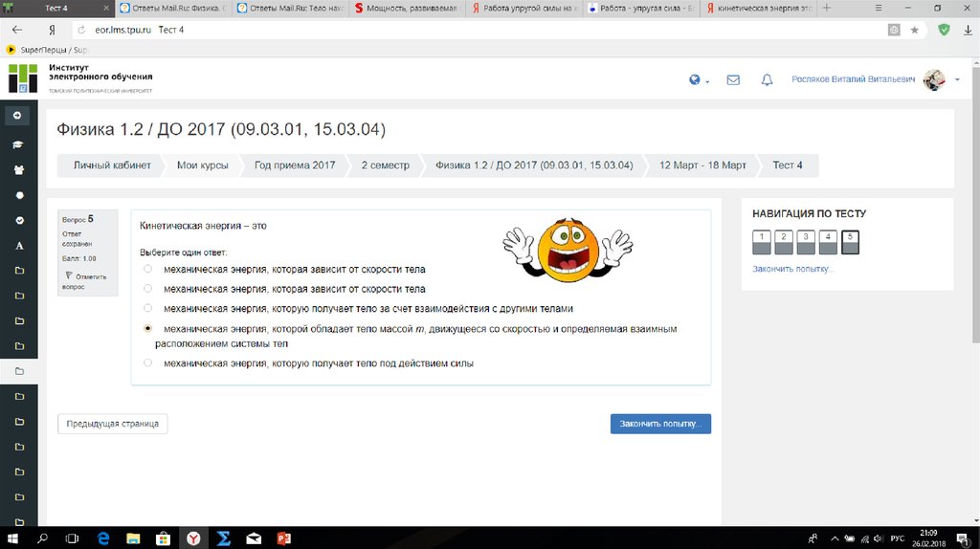Switch to tab 'Работа - упругая сила'

coord(640,8)
